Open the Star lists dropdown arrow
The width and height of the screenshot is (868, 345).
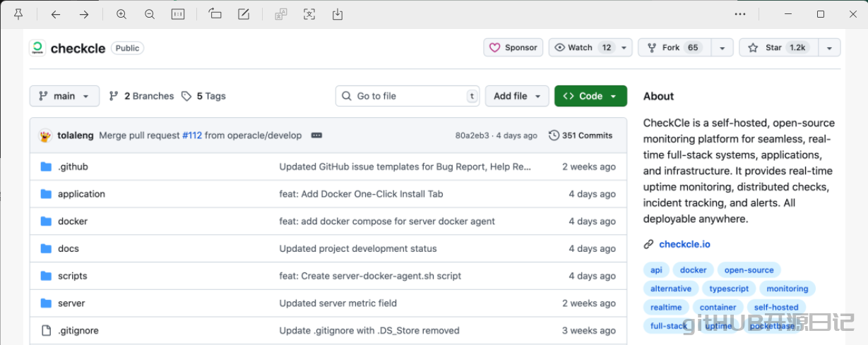point(829,47)
